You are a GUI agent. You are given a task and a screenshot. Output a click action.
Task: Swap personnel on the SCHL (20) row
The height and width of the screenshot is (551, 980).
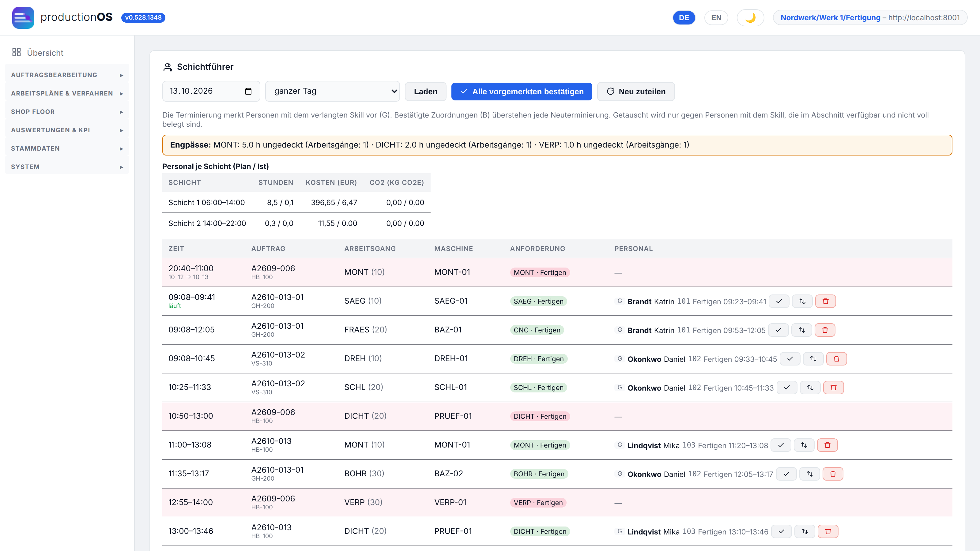pyautogui.click(x=810, y=388)
